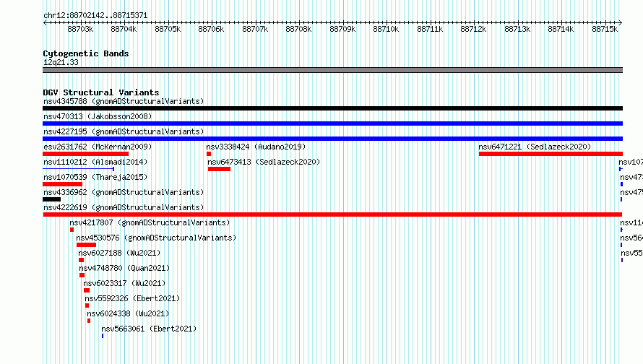Click the chr12:88702142..88715371 coordinates text
Viewport: 643px width, 364px height.
tap(95, 15)
